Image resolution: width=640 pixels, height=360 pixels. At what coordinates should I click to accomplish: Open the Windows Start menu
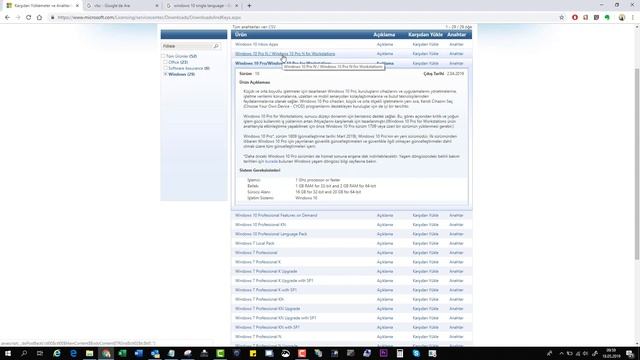pos(8,353)
